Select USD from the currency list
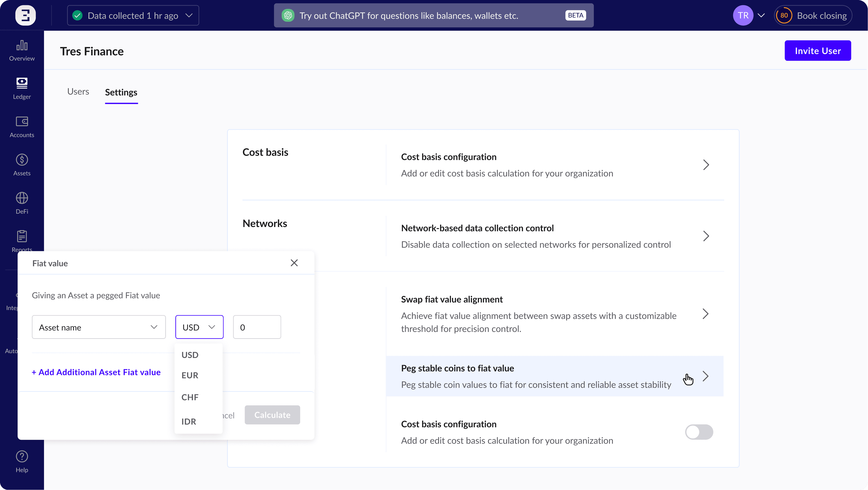 (x=190, y=355)
